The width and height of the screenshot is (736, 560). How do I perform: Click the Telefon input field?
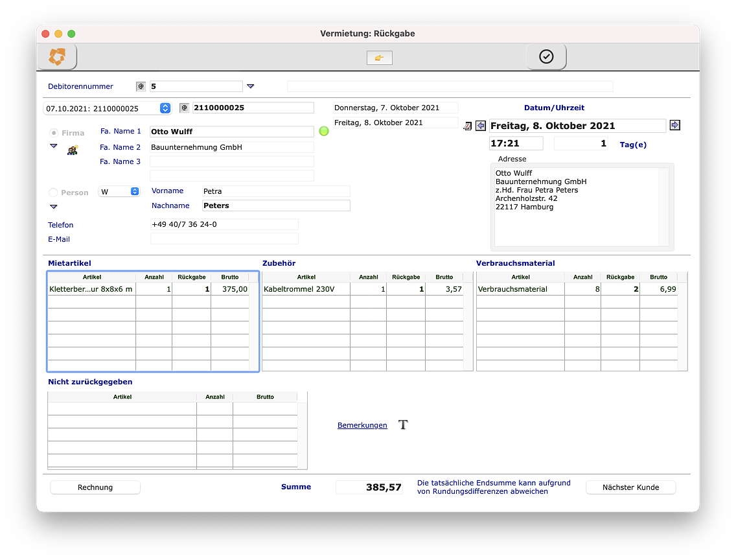[x=224, y=224]
